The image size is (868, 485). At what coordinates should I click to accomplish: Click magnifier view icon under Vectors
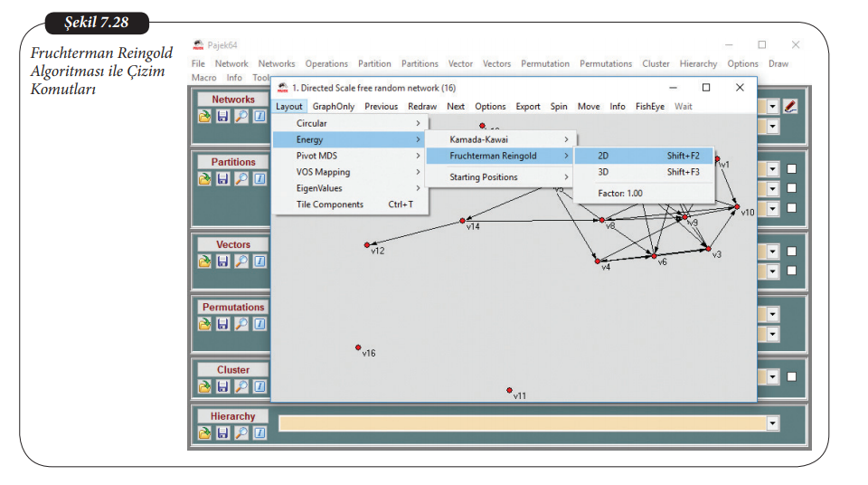pos(241,261)
